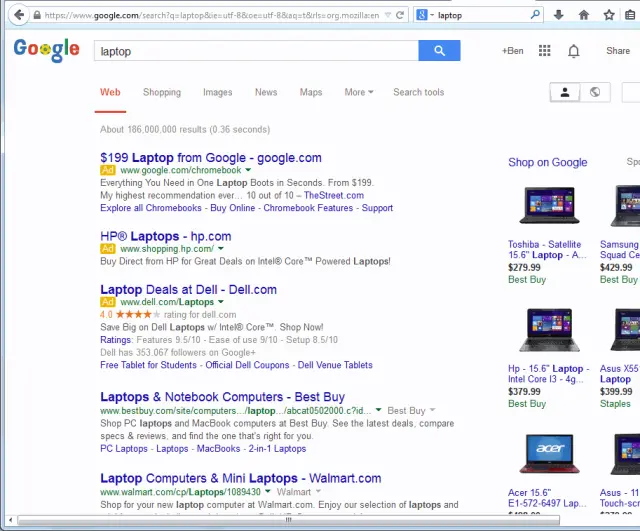
Task: Click Shop on Google heading
Action: tap(547, 162)
